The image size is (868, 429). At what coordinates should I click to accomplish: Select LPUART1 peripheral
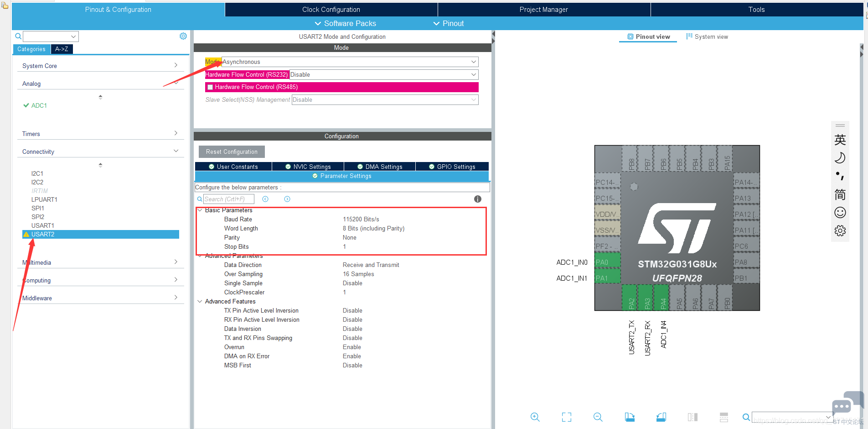pyautogui.click(x=44, y=199)
